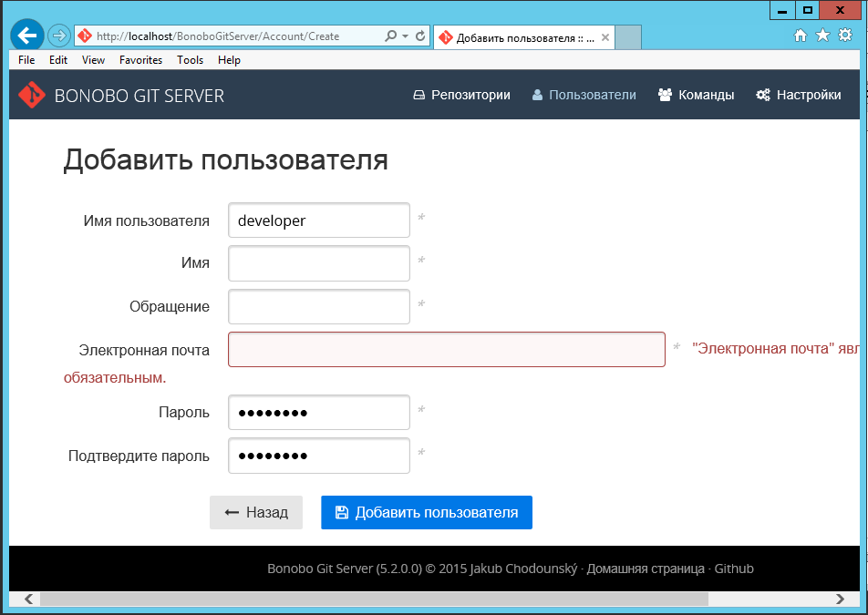Click the group icon beside Команды
This screenshot has width=868, height=615.
pos(665,95)
